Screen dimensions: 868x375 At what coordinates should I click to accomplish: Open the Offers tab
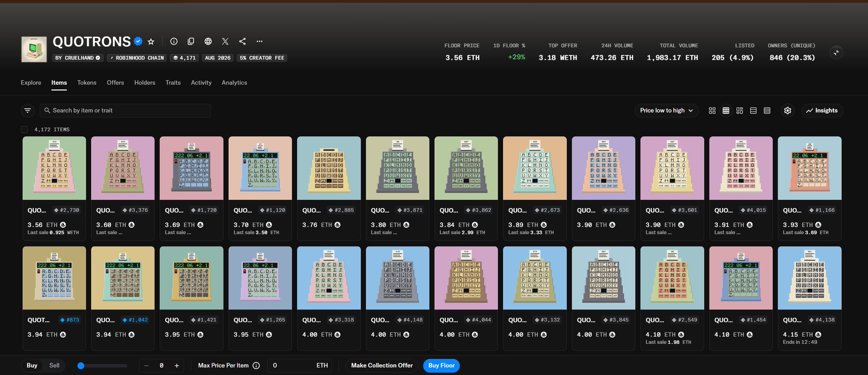click(x=115, y=83)
